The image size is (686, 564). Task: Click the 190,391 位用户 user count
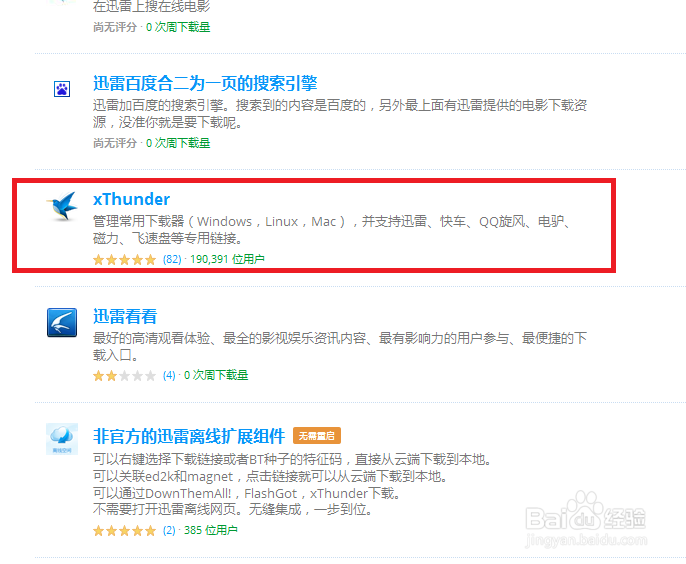[227, 259]
